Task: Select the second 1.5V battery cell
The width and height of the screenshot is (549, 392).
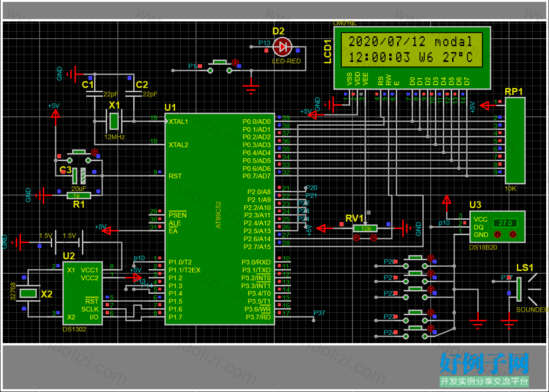Action: pos(81,242)
